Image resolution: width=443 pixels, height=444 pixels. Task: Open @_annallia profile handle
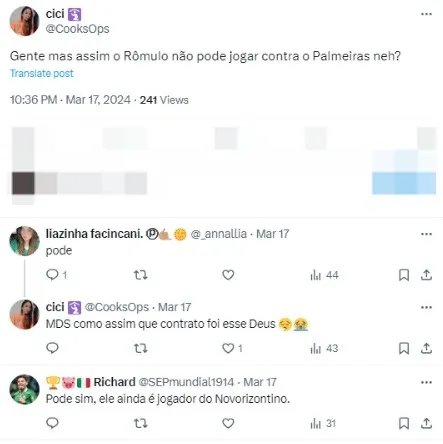point(219,234)
